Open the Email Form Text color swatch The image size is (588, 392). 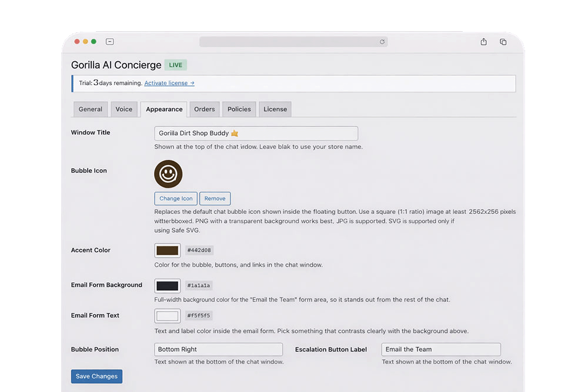[167, 316]
